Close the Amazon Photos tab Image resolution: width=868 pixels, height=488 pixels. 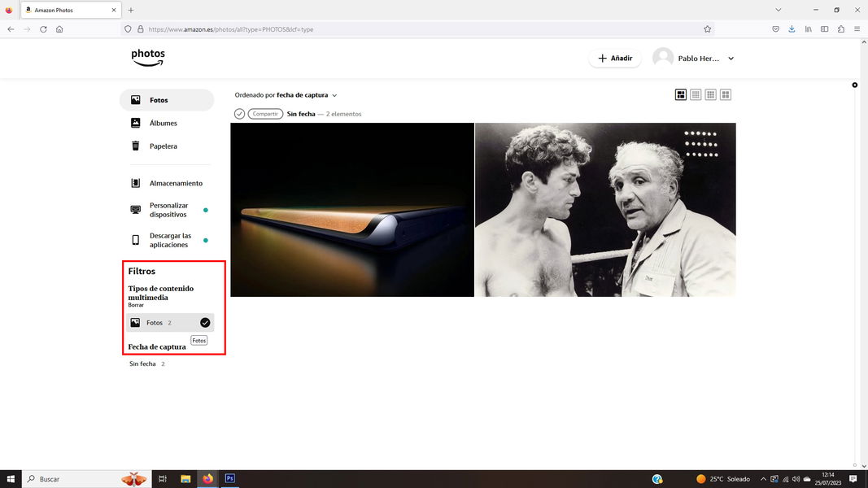click(x=113, y=10)
